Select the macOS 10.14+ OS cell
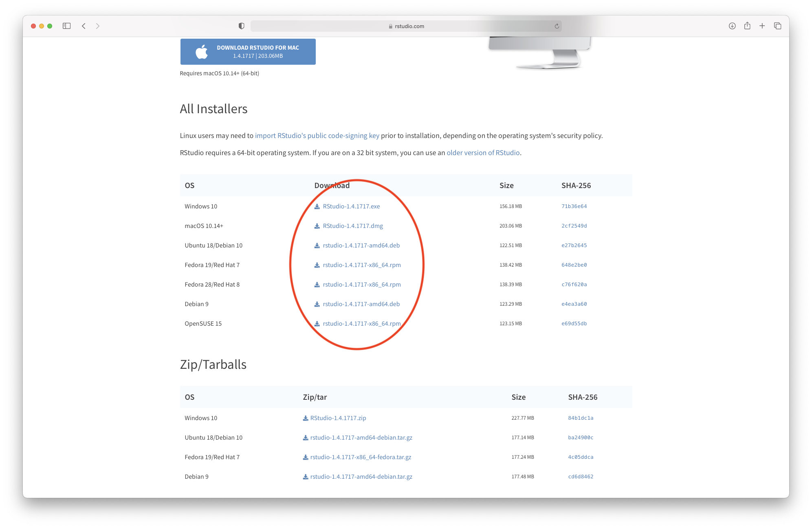 pos(204,226)
